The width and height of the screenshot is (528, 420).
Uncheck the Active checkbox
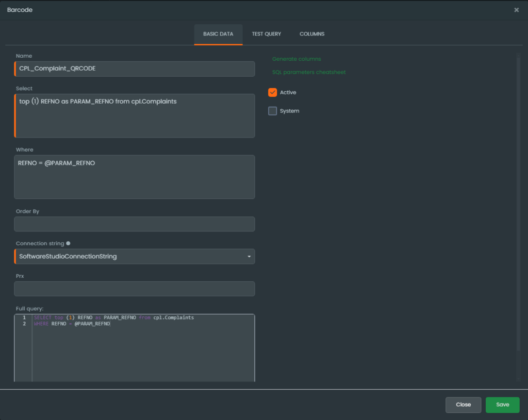[x=273, y=93]
